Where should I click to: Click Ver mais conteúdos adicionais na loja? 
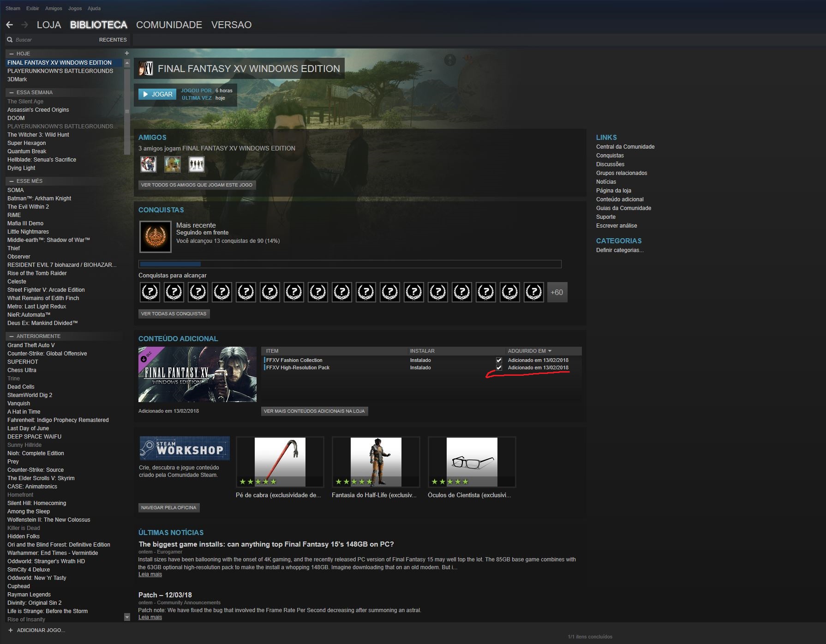pos(314,411)
